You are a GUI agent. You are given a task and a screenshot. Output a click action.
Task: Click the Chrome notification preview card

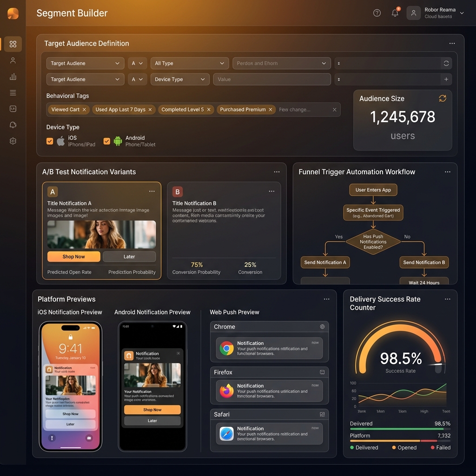coord(269,348)
